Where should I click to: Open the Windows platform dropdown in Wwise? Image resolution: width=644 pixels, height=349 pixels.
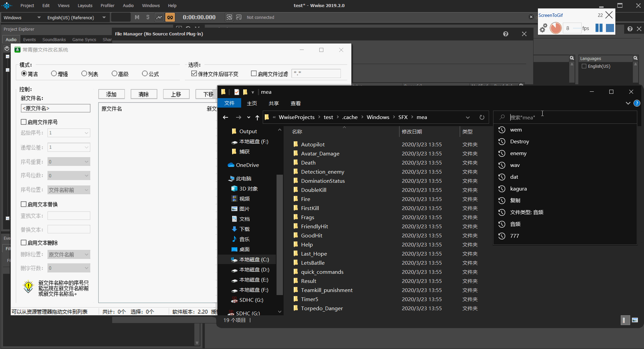[x=39, y=17]
